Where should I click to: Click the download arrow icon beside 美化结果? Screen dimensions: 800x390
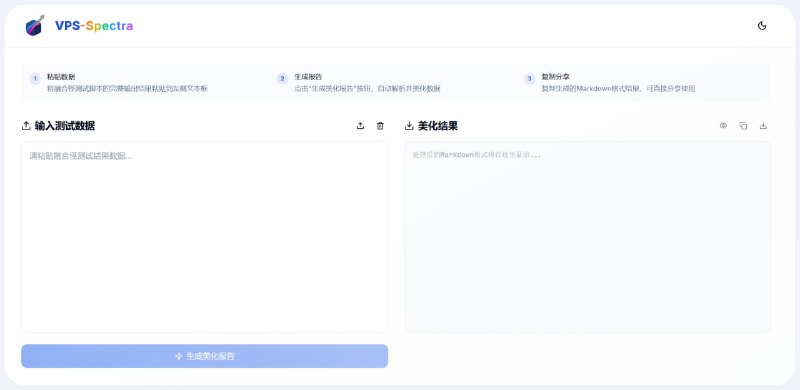(409, 126)
